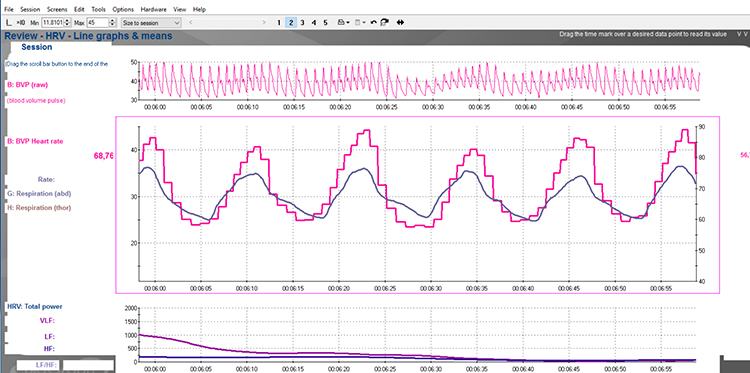Screen dimensions: 750x373
Task: Click the heart rate value 68,76
Action: pos(104,155)
